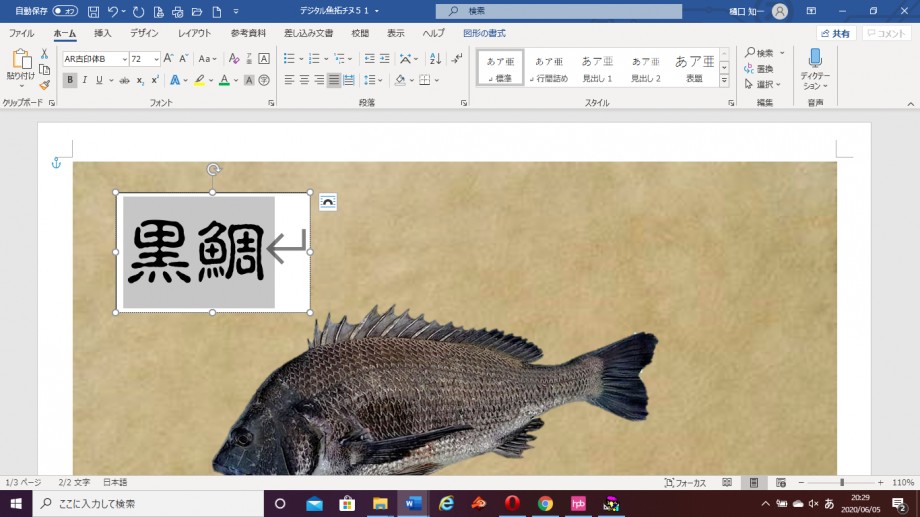Toggle the AutoSave switch

point(65,11)
